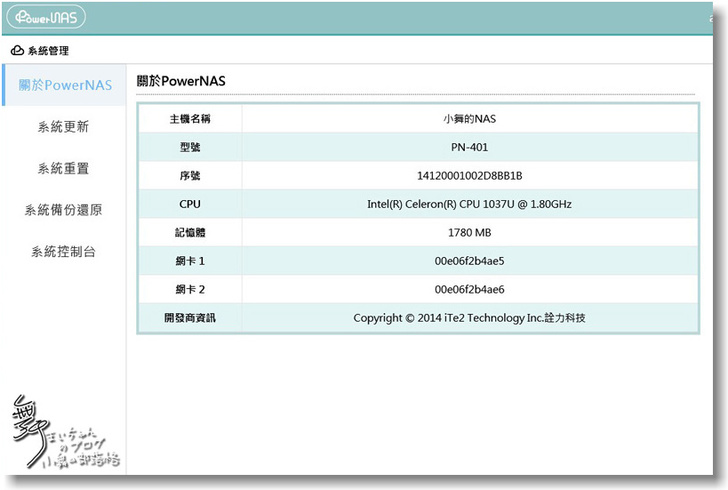The image size is (728, 490).
Task: Click the Intel Celeron CPU value
Action: 469,204
